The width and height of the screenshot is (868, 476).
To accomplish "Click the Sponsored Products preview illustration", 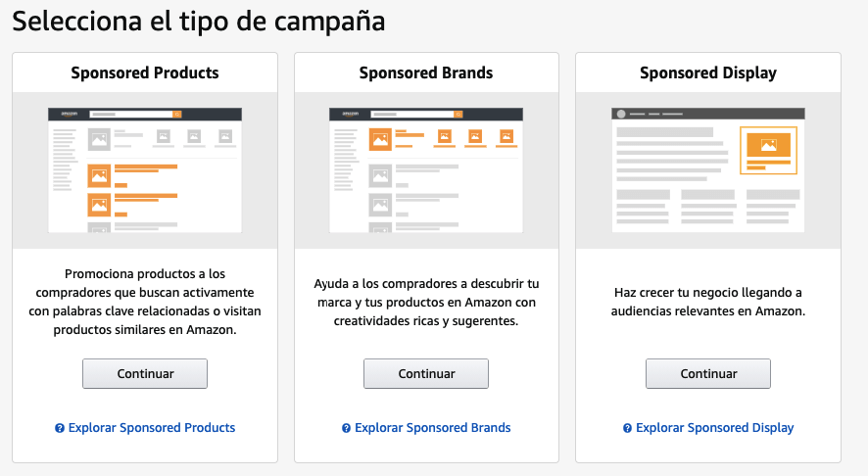I will [145, 169].
